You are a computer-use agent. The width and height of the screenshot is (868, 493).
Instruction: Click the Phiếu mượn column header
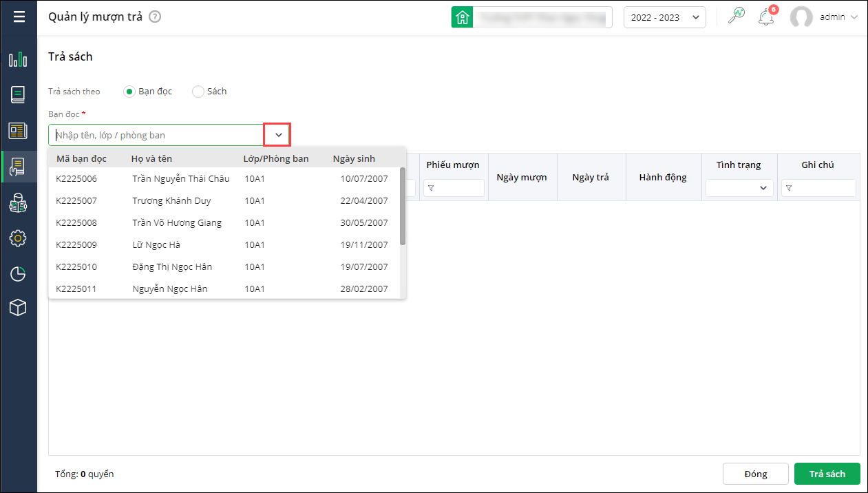(x=453, y=165)
